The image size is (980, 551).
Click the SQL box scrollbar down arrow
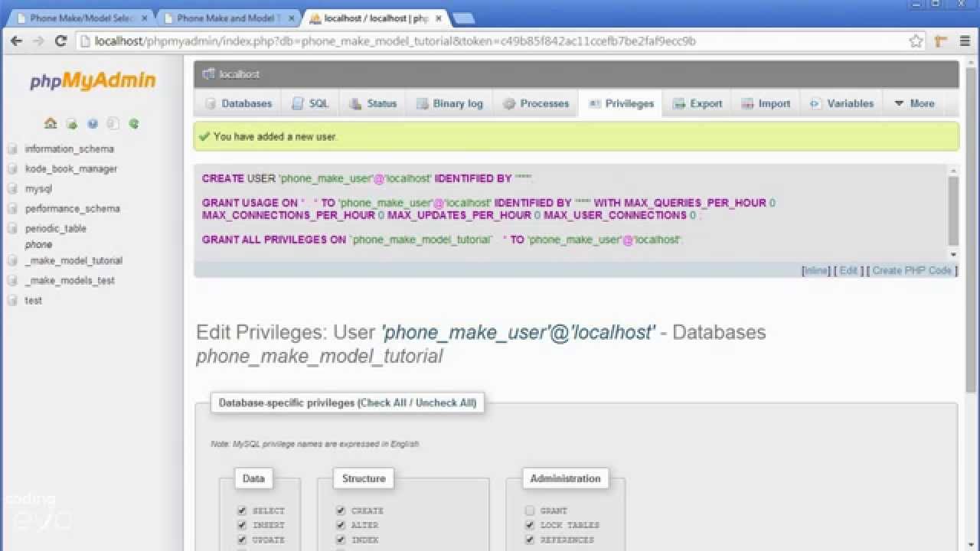(x=953, y=255)
